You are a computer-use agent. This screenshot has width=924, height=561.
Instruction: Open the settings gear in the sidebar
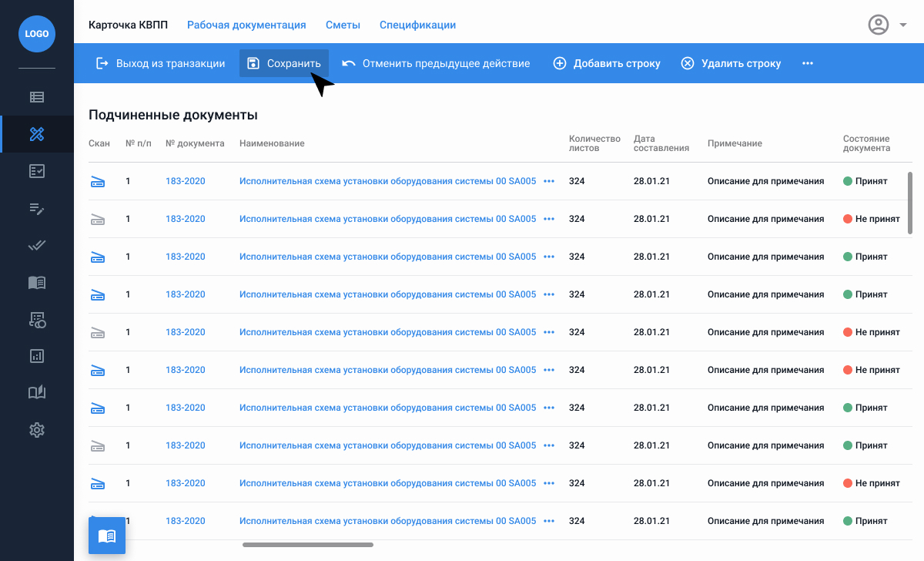coord(37,430)
